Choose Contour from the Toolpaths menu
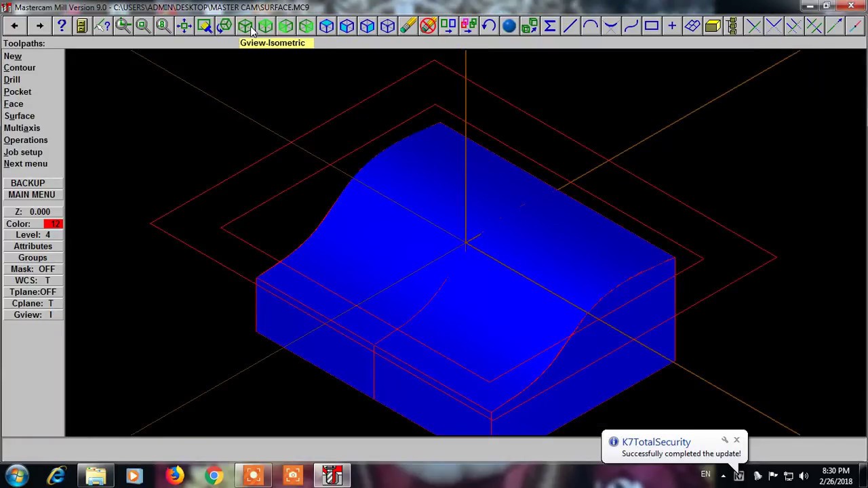Image resolution: width=868 pixels, height=488 pixels. [x=20, y=68]
